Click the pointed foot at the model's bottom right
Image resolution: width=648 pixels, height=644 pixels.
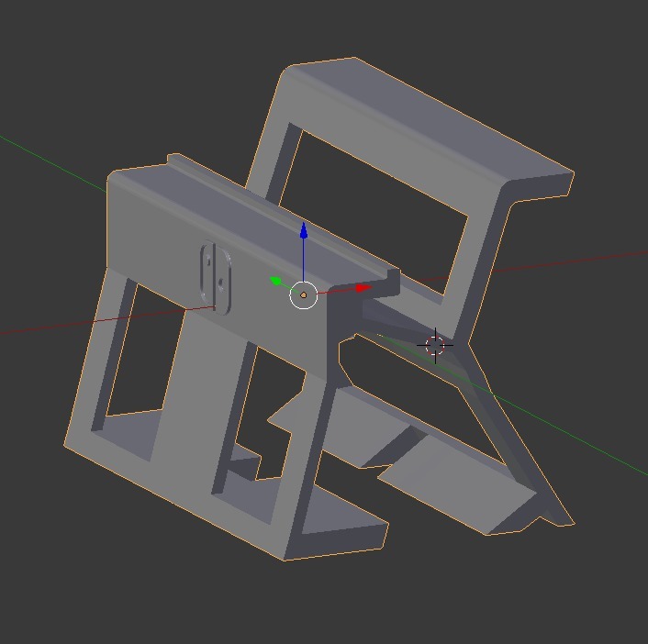pos(562,516)
